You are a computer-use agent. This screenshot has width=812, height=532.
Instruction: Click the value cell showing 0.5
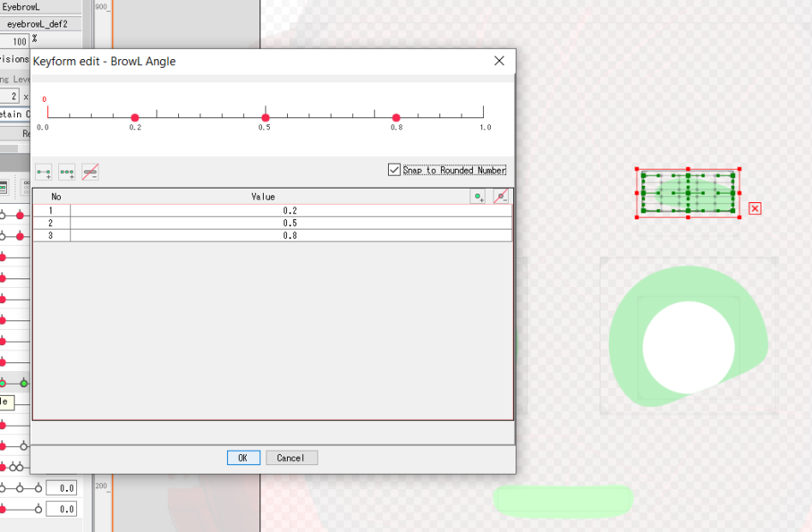(x=290, y=223)
